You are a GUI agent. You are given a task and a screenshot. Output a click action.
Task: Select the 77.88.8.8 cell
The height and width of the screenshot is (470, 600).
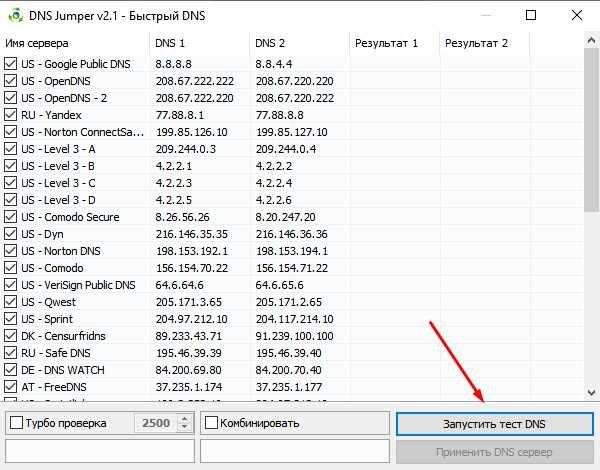(x=280, y=115)
